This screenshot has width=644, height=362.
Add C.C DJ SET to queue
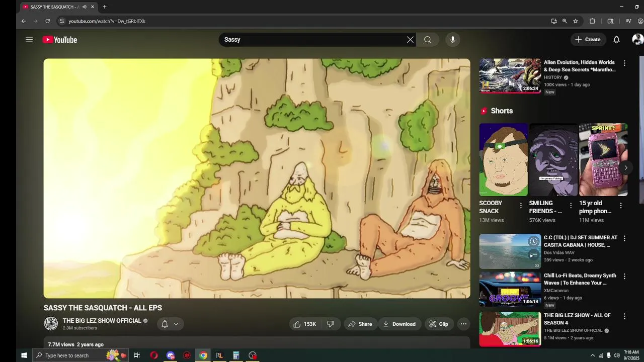(x=533, y=255)
